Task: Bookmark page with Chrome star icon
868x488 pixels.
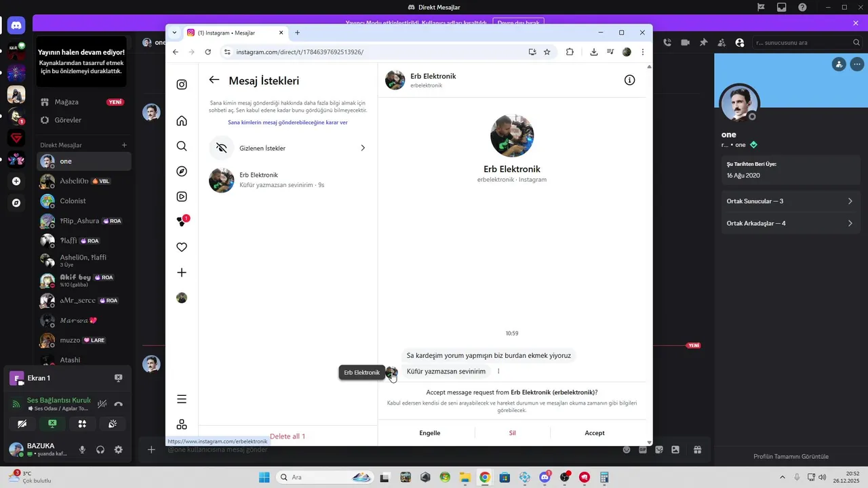Action: coord(547,52)
